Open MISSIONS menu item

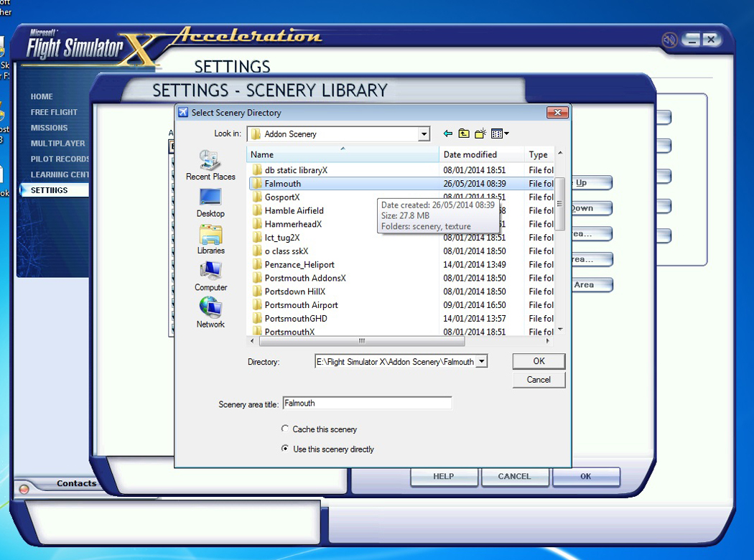point(49,128)
